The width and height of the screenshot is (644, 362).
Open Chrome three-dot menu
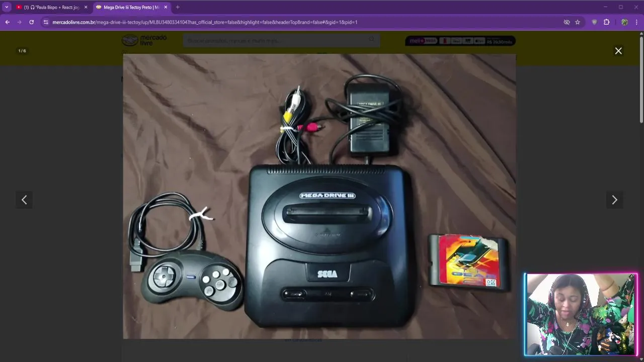pyautogui.click(x=636, y=22)
